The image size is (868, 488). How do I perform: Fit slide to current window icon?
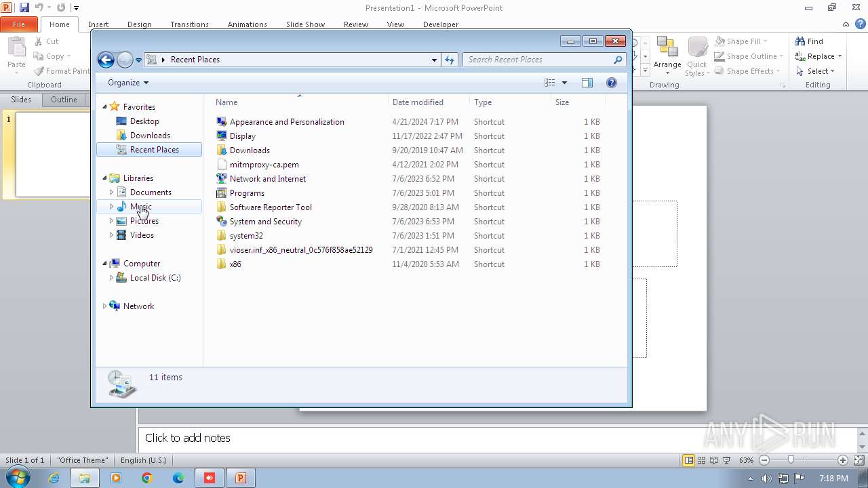click(859, 460)
